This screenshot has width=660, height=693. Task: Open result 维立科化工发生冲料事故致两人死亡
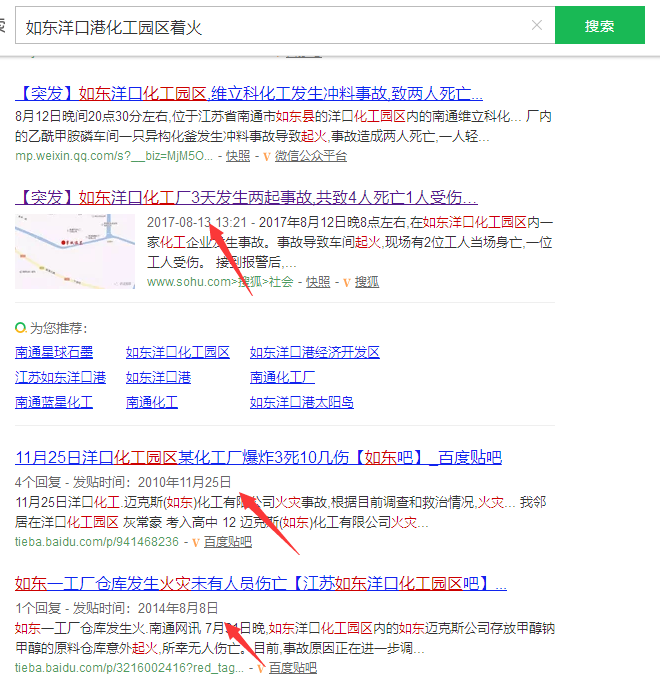[249, 94]
